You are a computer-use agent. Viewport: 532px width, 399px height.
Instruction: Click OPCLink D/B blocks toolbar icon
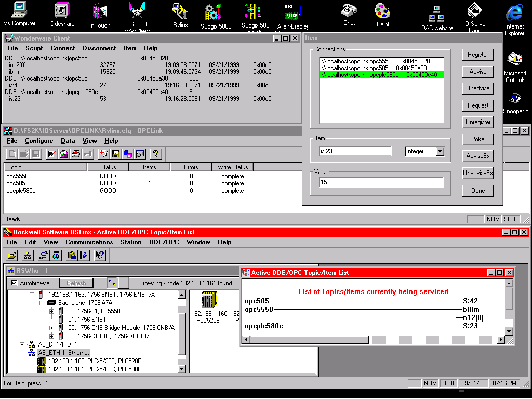click(128, 154)
